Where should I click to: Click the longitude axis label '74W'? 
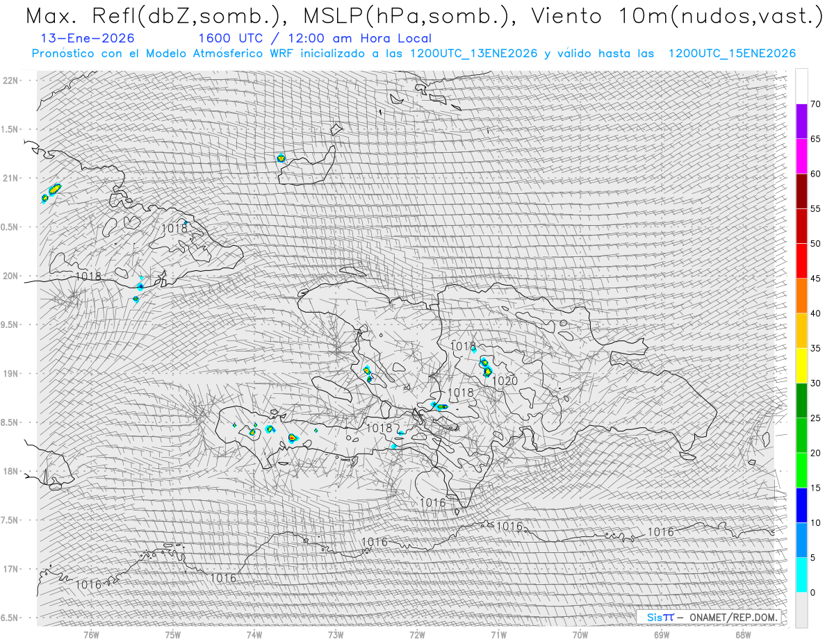click(x=254, y=634)
